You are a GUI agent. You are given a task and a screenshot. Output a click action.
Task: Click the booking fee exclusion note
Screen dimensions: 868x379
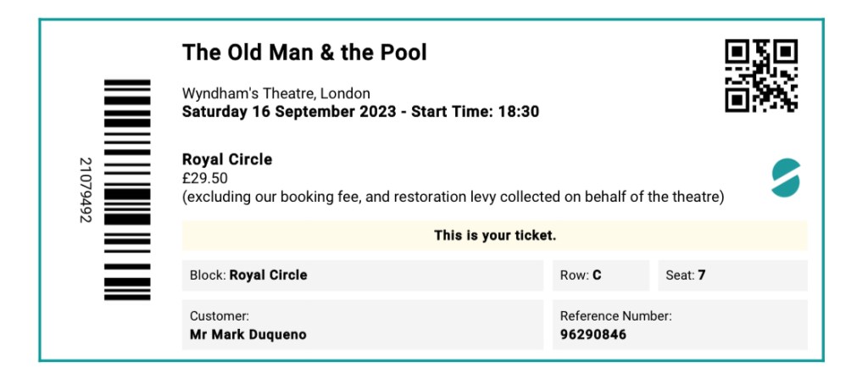[x=453, y=197]
